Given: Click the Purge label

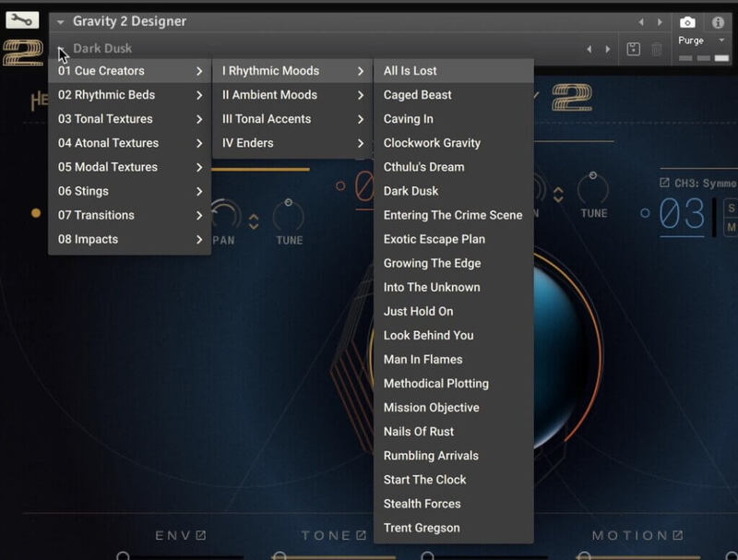Looking at the screenshot, I should coord(691,41).
